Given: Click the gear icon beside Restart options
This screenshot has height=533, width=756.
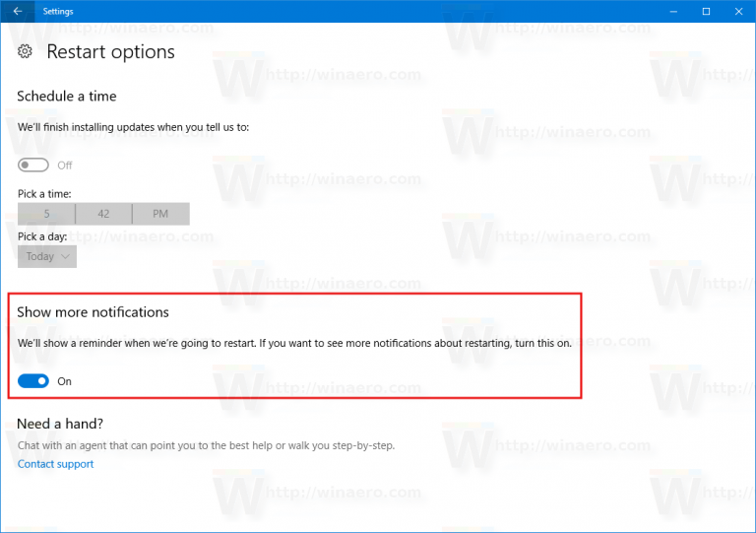Looking at the screenshot, I should [x=25, y=51].
